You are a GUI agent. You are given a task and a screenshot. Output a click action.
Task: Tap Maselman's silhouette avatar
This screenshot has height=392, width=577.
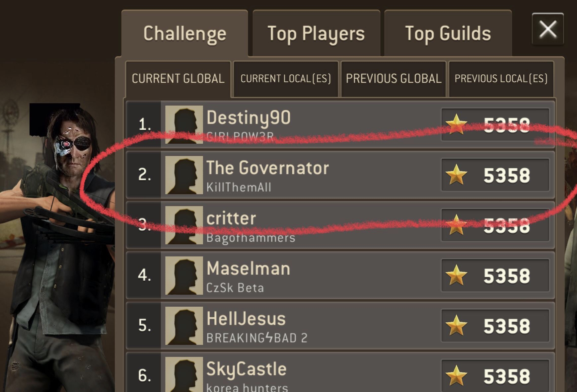[184, 275]
